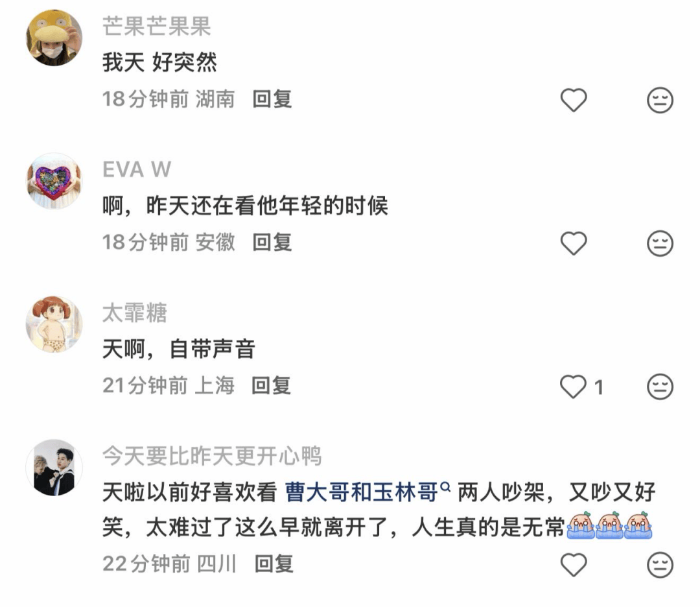
Task: Toggle like on 太霏糖's comment
Action: pyautogui.click(x=574, y=387)
